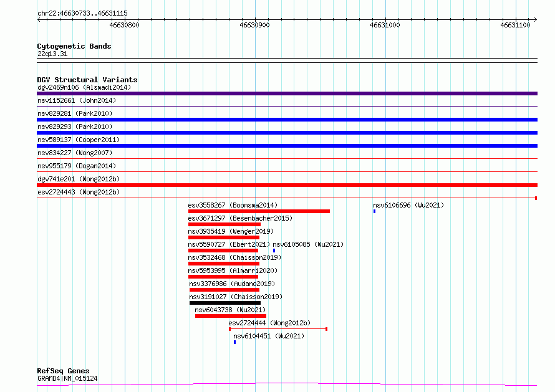This screenshot has width=555, height=392.
Task: Click the blue bar under nsv829293
Action: point(287,133)
